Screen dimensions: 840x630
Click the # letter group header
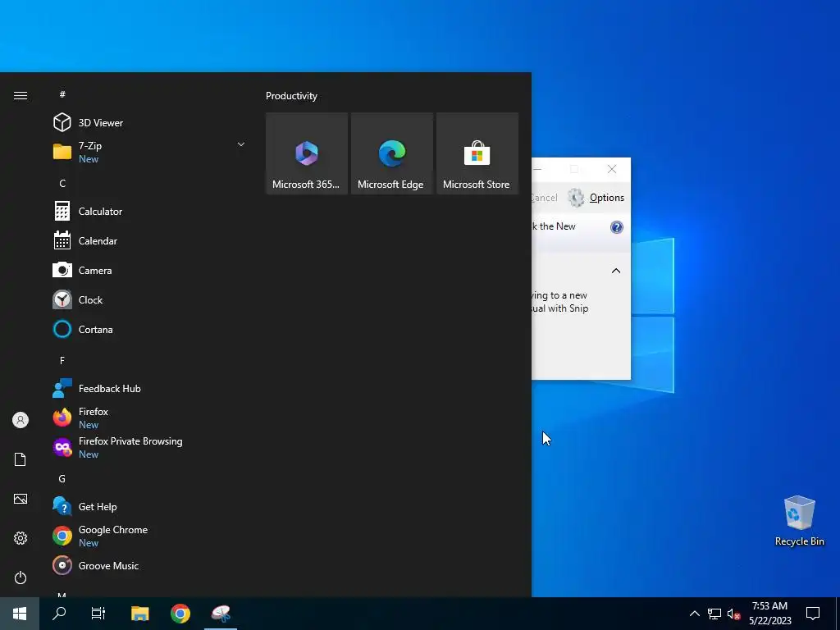pyautogui.click(x=62, y=94)
